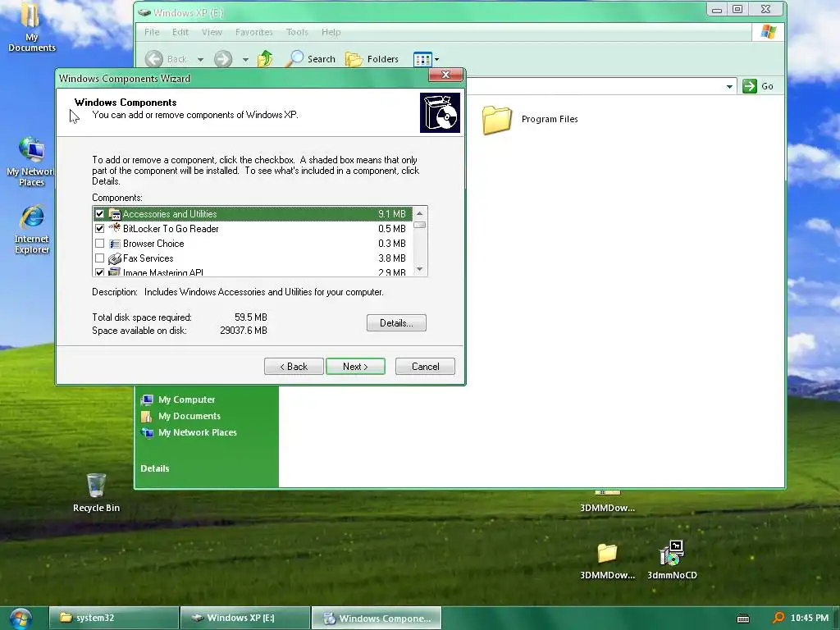This screenshot has height=630, width=840.
Task: Click the < Back button in wizard
Action: (x=294, y=367)
